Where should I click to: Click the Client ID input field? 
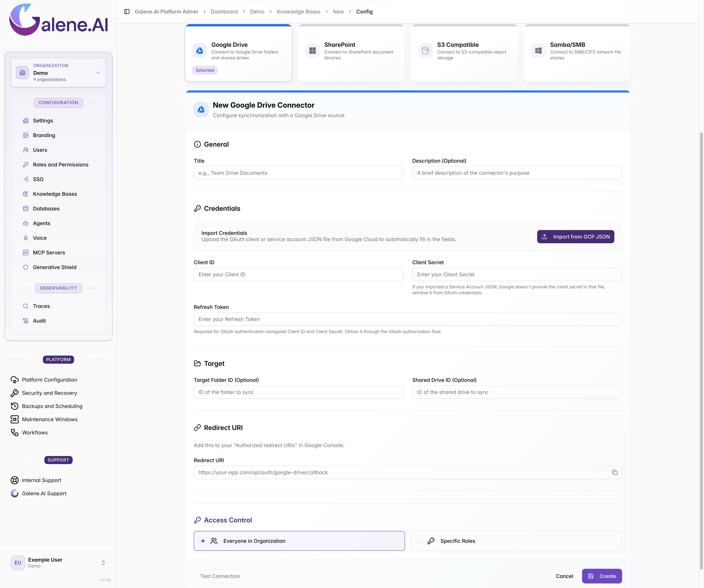[x=298, y=275]
